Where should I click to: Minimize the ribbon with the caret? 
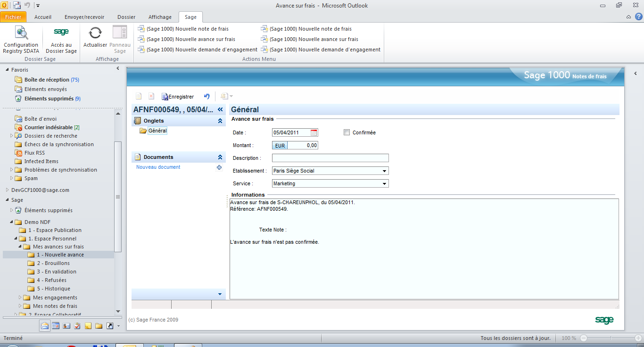tap(629, 17)
